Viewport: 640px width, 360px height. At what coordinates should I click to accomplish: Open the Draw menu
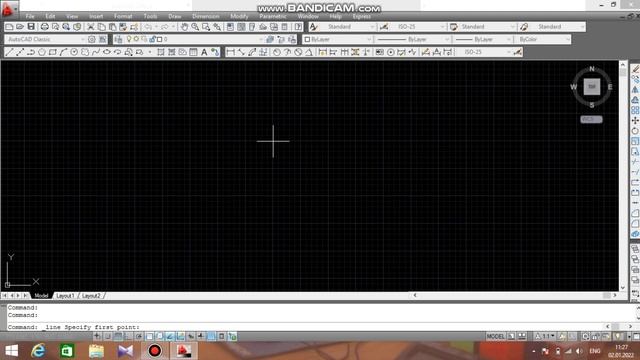click(175, 16)
